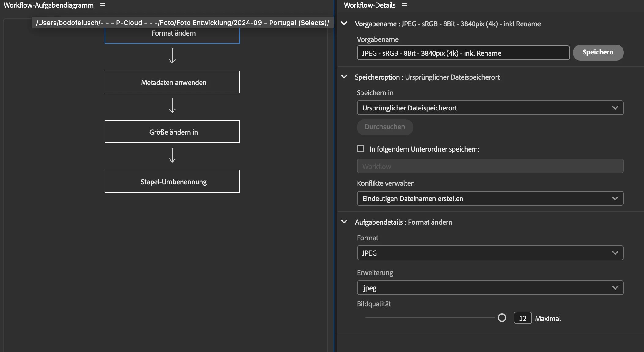The height and width of the screenshot is (352, 644).
Task: Select the 'Format ändern' task box
Action: tap(172, 37)
